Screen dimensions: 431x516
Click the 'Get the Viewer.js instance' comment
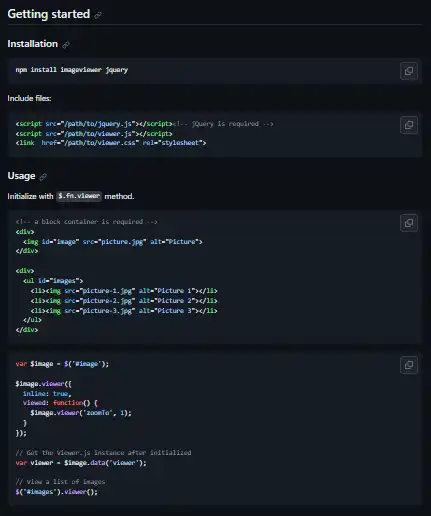[x=103, y=453]
